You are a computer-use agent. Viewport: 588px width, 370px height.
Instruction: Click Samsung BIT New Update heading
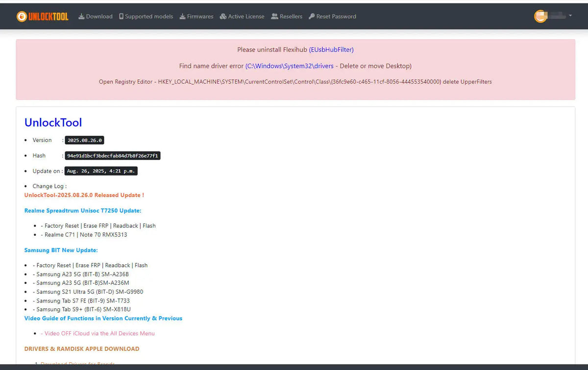point(61,250)
